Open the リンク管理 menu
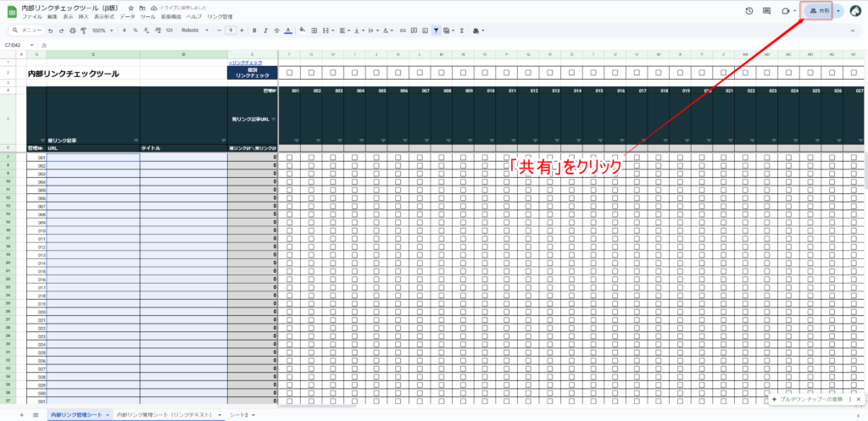The height and width of the screenshot is (421, 868). [220, 17]
